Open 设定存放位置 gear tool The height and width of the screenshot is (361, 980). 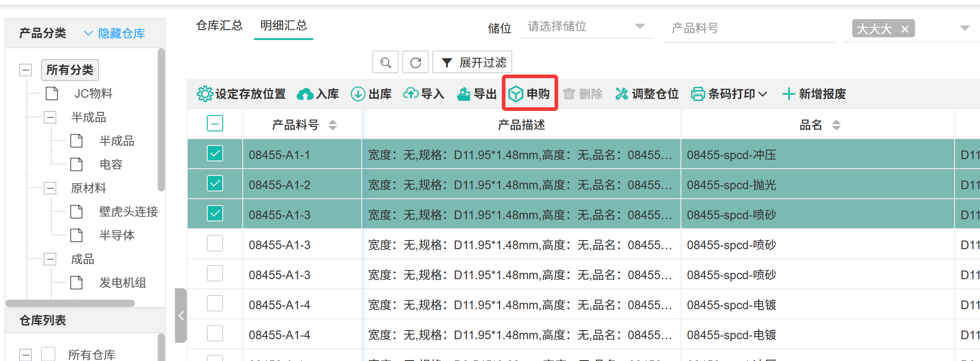pyautogui.click(x=205, y=94)
